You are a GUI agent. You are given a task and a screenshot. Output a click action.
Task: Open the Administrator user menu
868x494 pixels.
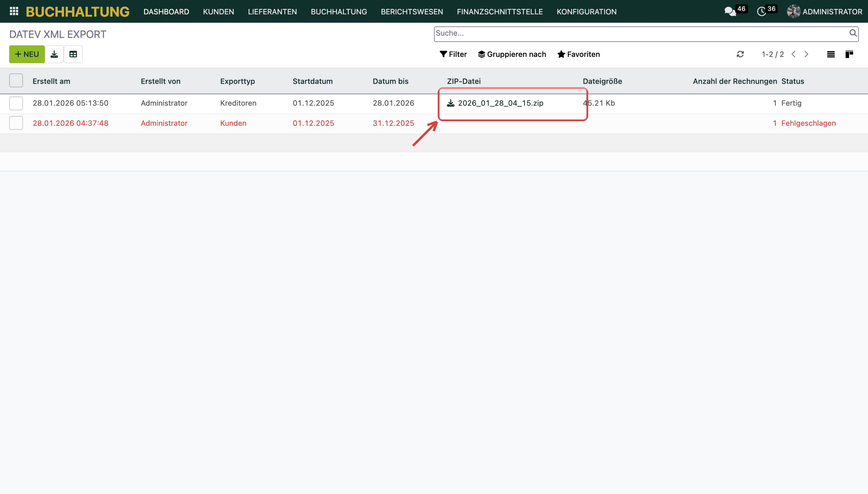pos(825,11)
